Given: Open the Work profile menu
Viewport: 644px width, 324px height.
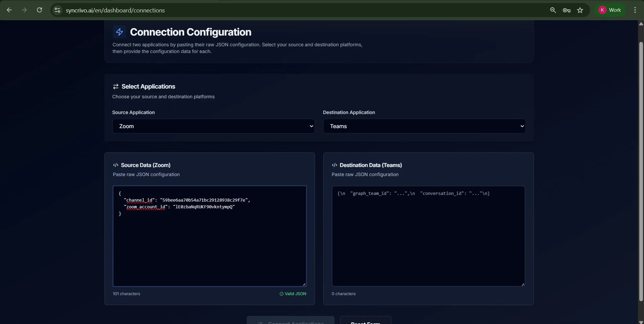Looking at the screenshot, I should 610,10.
